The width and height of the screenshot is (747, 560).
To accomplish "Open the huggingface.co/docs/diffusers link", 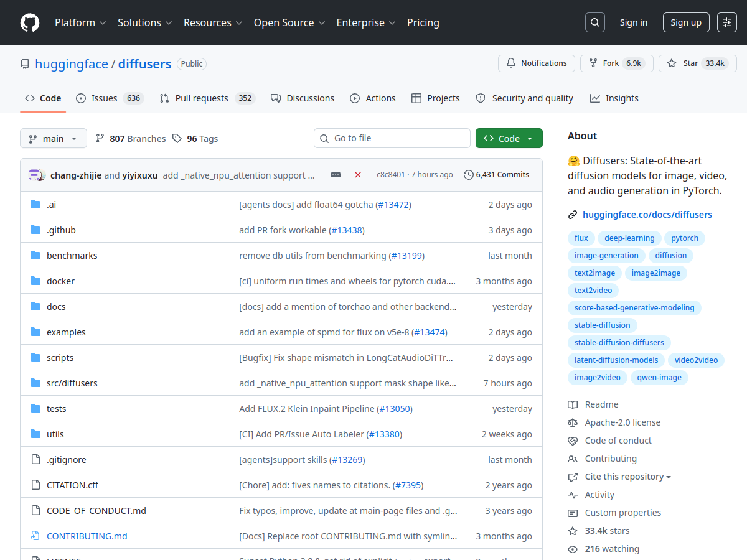I will click(x=647, y=214).
